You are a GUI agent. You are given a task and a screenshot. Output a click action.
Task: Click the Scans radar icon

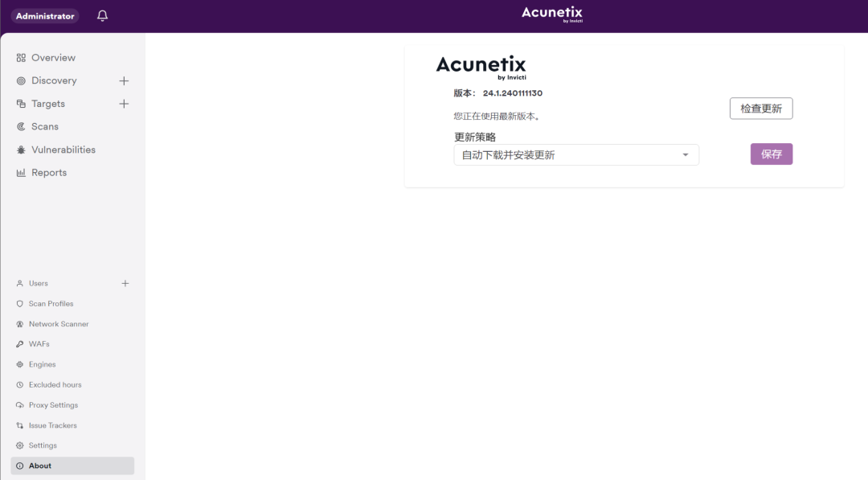click(x=21, y=127)
